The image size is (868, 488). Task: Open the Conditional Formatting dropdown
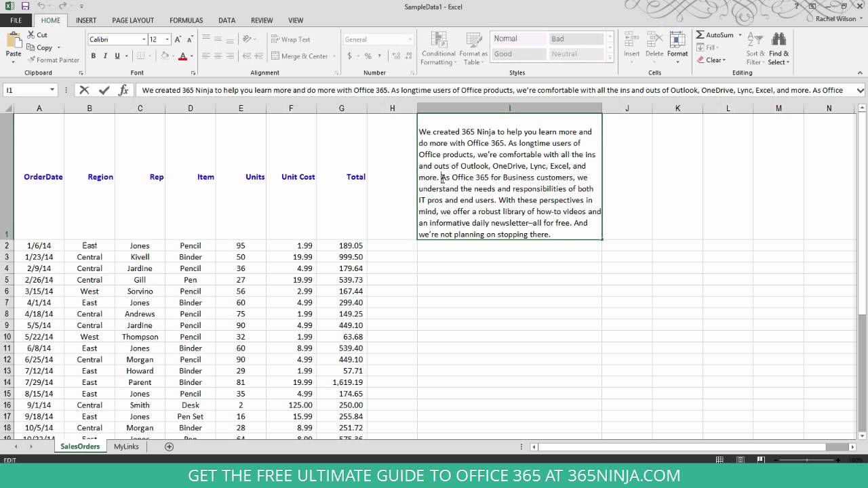pos(438,49)
